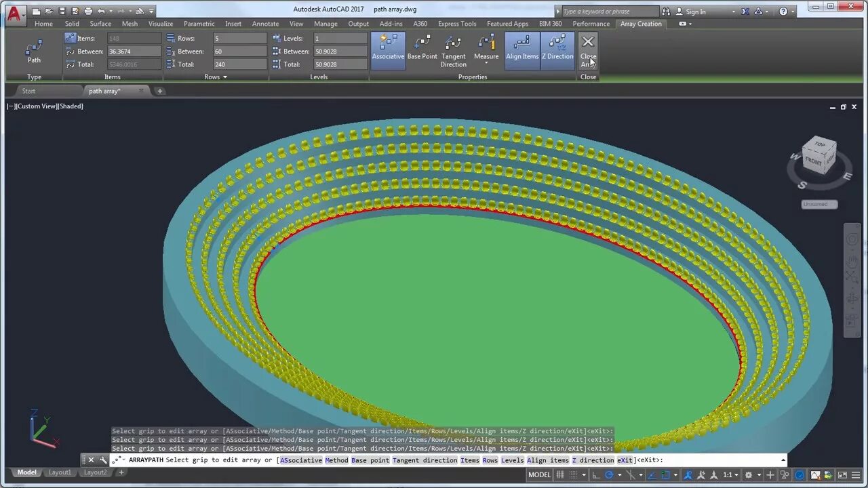Toggle the Associative array option
The image size is (868, 488).
coord(388,50)
